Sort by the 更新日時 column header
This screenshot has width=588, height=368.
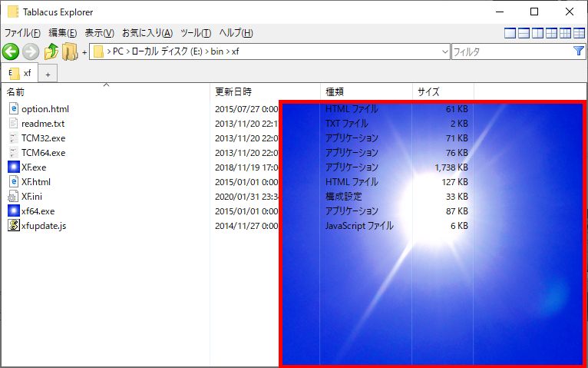point(265,92)
